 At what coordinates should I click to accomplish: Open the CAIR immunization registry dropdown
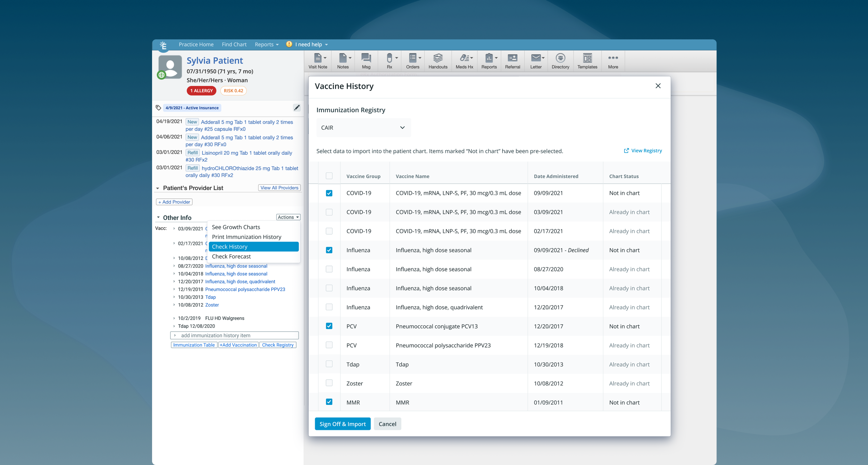[x=364, y=128]
